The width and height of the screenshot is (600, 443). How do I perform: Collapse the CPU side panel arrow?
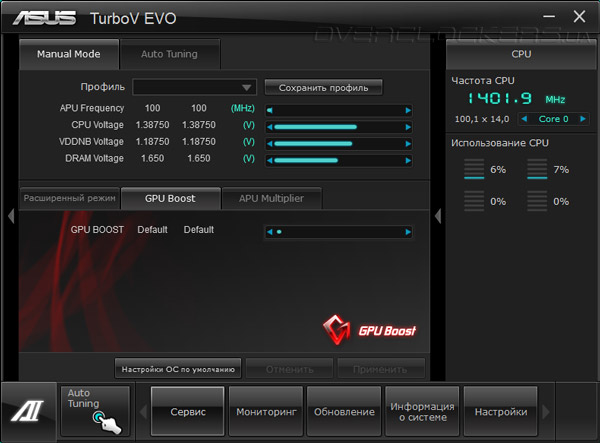click(438, 216)
